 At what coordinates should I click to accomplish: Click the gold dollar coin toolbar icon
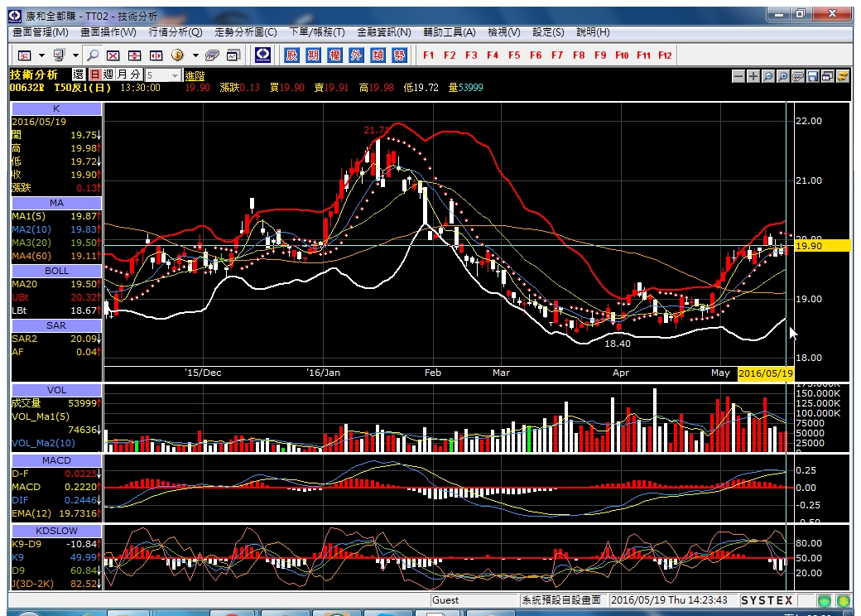tap(177, 55)
